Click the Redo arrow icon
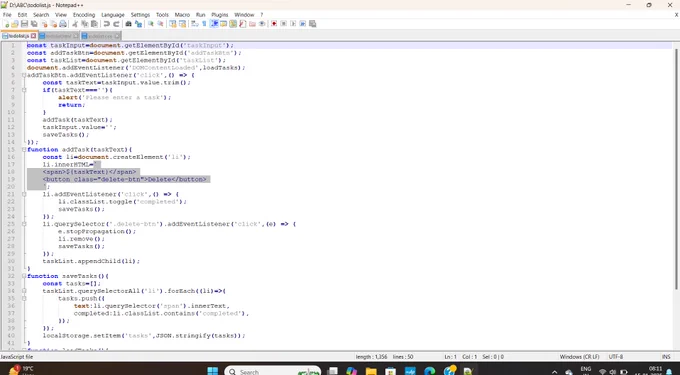 pos(116,23)
